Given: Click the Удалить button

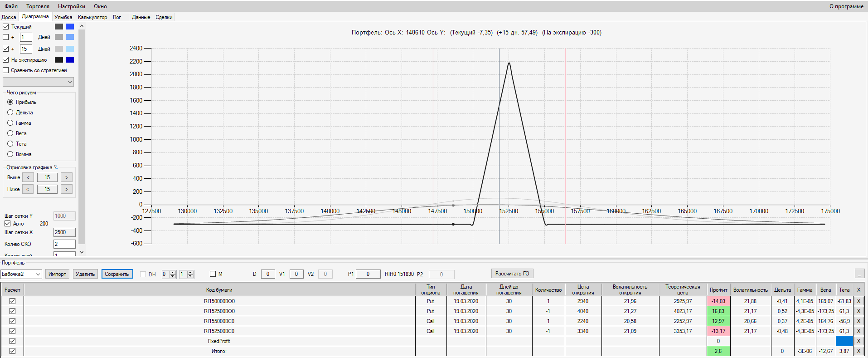Looking at the screenshot, I should tap(85, 274).
